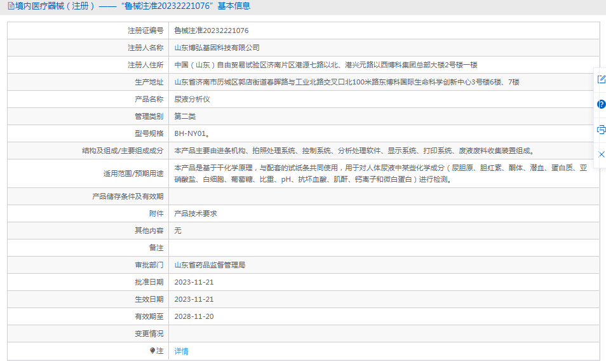Click product name 尿液分析仪
The image size is (606, 364).
point(192,99)
